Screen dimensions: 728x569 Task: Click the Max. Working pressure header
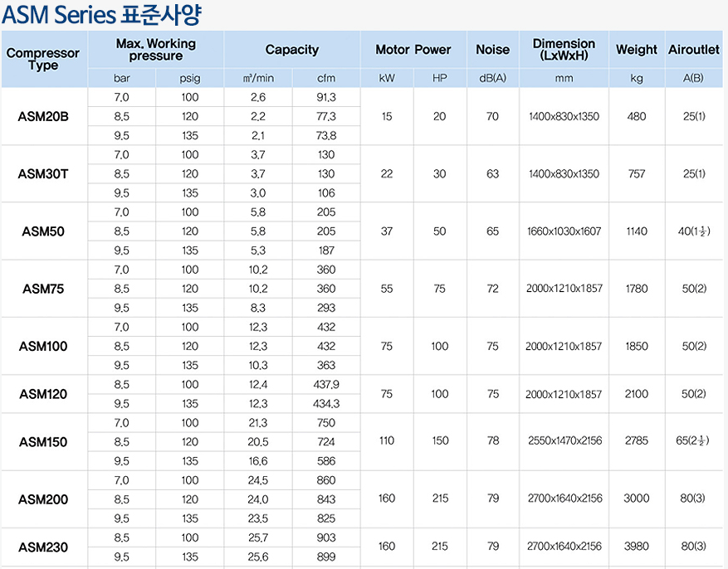pyautogui.click(x=156, y=50)
